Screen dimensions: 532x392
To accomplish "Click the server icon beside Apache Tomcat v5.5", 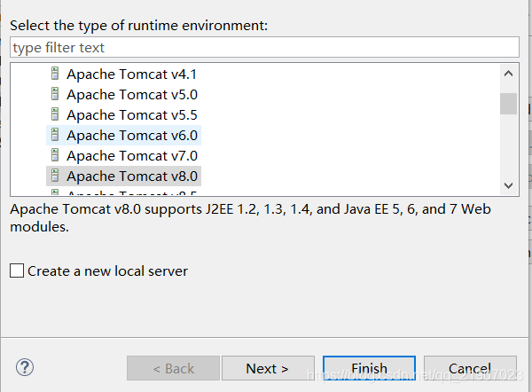I will click(55, 114).
